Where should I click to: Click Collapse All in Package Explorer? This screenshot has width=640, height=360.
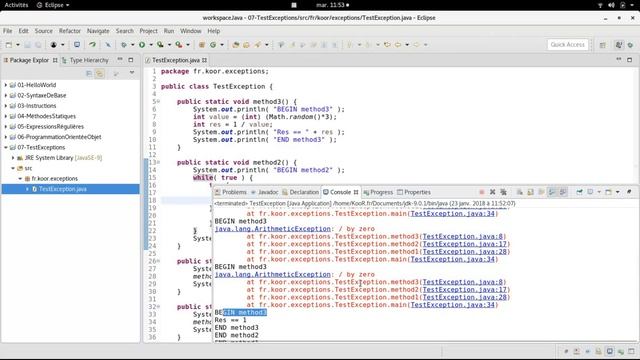pos(89,73)
